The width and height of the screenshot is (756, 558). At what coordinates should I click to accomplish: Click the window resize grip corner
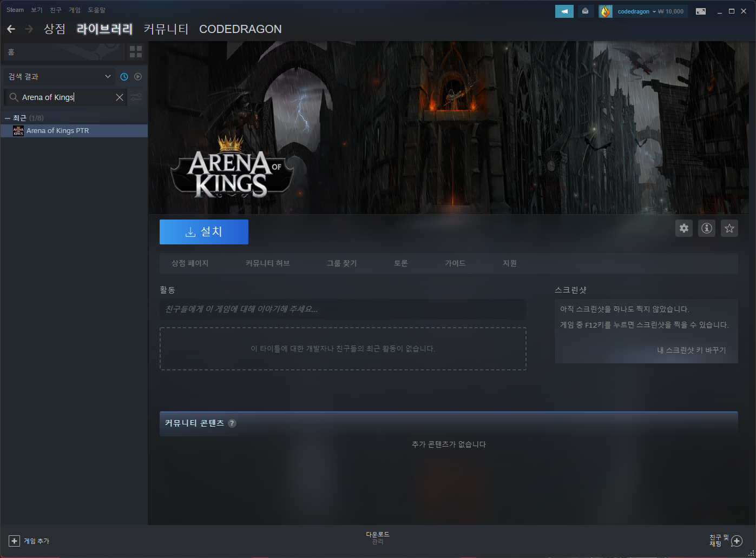pos(752,554)
